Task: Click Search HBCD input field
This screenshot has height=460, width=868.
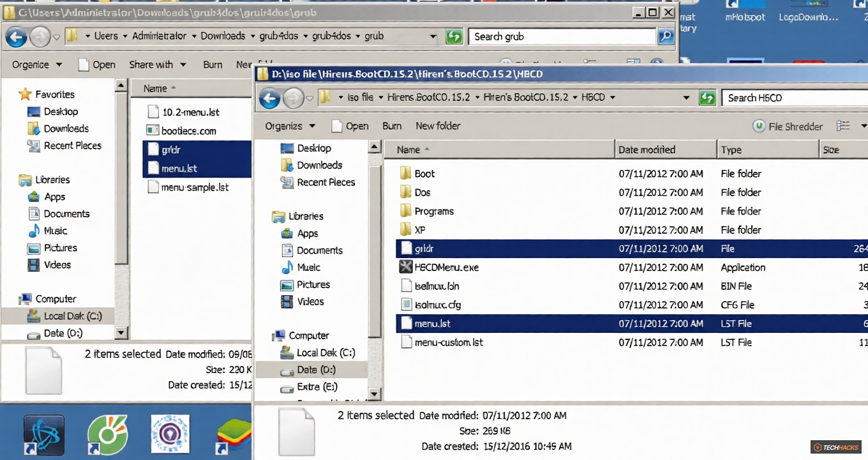Action: tap(795, 98)
